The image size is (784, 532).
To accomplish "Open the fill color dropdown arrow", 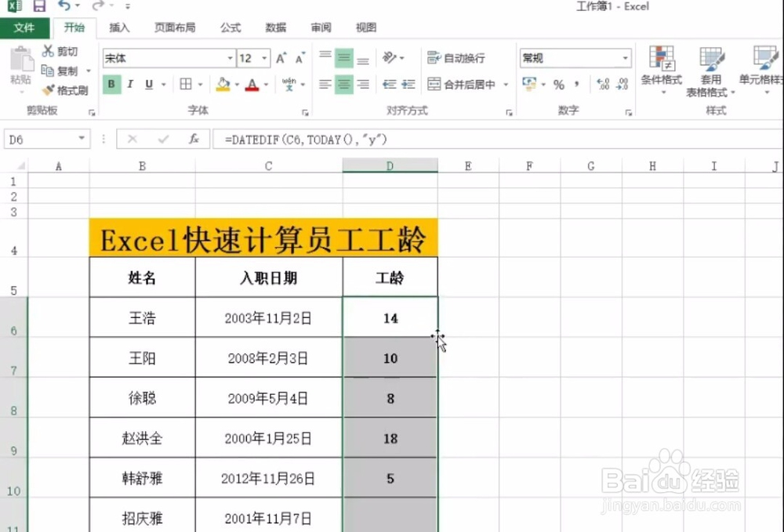I will click(237, 85).
